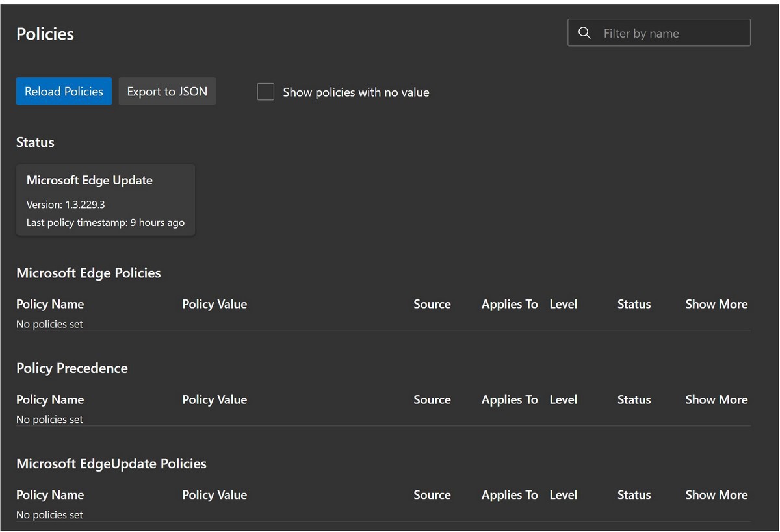The height and width of the screenshot is (532, 780).
Task: Click the search magnifier icon
Action: [584, 33]
